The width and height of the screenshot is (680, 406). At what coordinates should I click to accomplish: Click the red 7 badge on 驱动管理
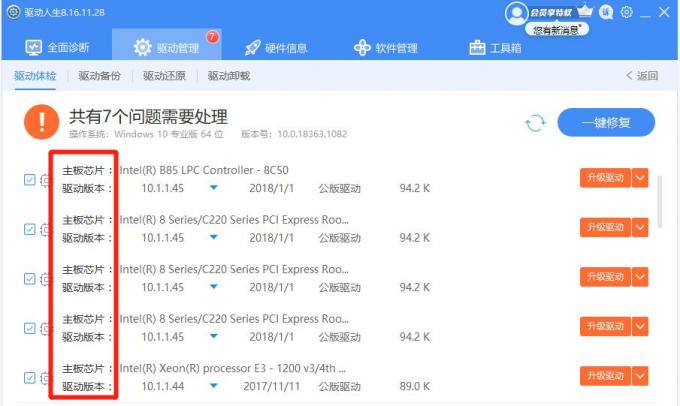pos(212,36)
